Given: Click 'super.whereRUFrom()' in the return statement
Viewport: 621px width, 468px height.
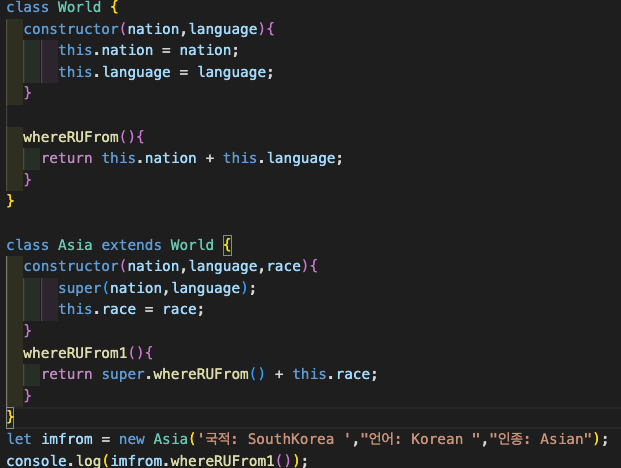Looking at the screenshot, I should point(183,374).
